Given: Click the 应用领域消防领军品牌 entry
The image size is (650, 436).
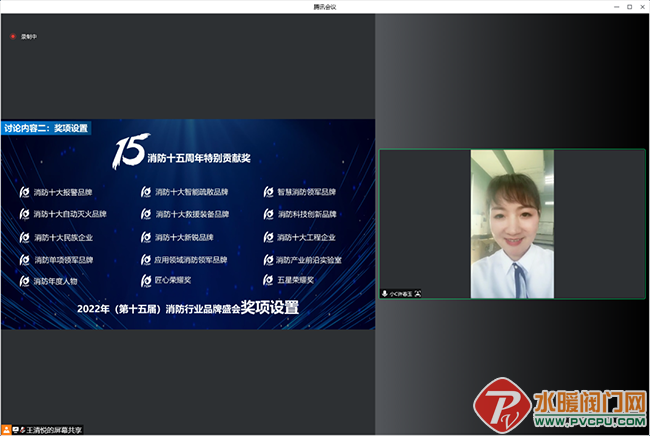Looking at the screenshot, I should [x=191, y=260].
